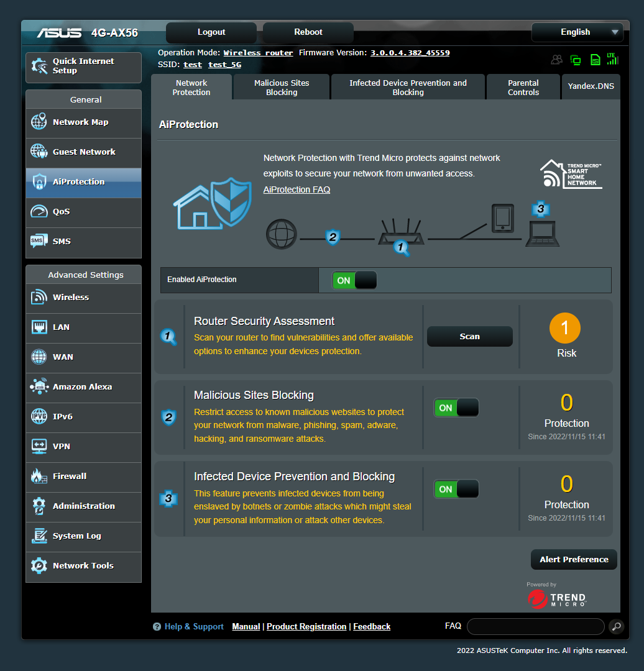Toggle the Enabled AiProtection switch
644x671 pixels.
click(354, 280)
